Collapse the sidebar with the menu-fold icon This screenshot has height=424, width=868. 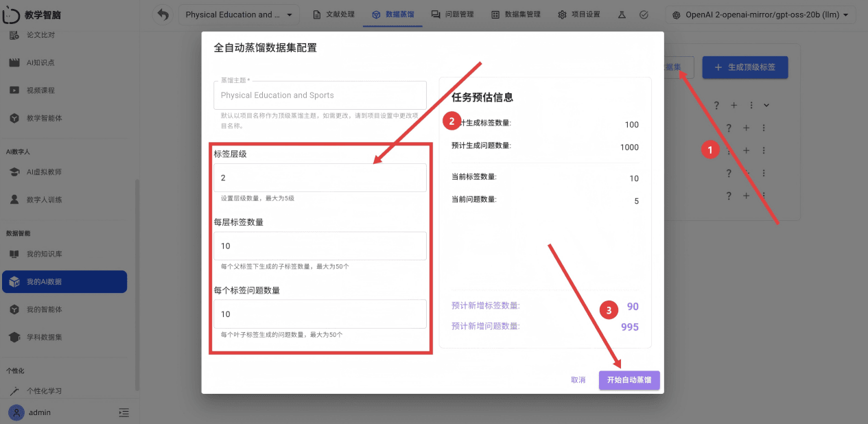[124, 412]
